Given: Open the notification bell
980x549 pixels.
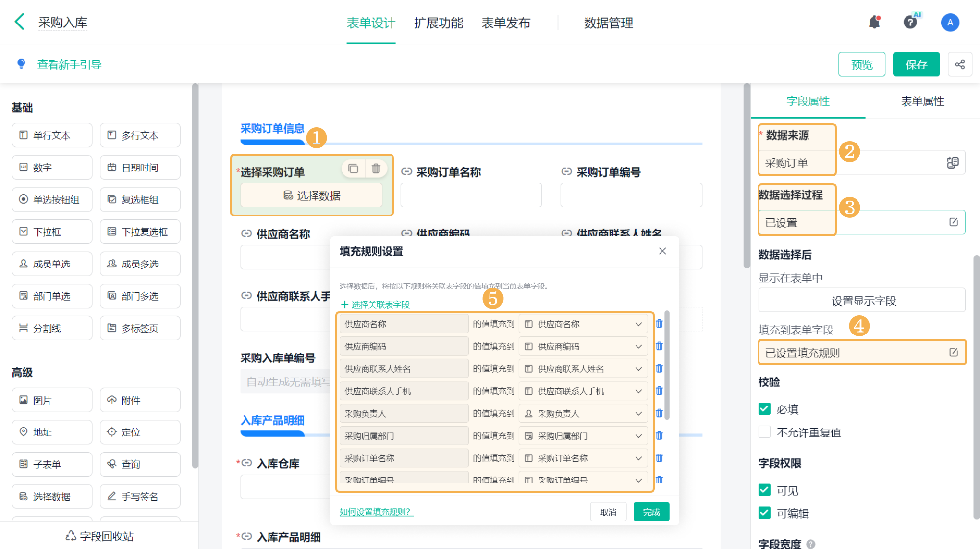Looking at the screenshot, I should (x=875, y=22).
